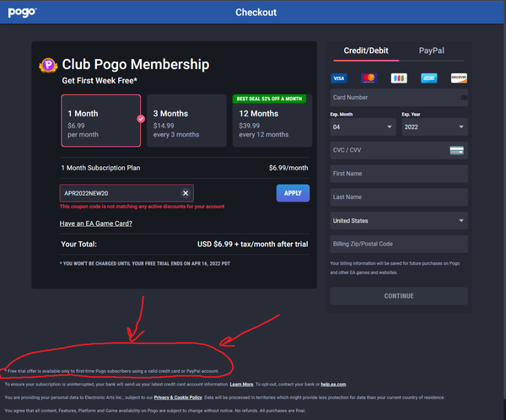506x420 pixels.
Task: Click the American Express card icon
Action: [x=428, y=78]
